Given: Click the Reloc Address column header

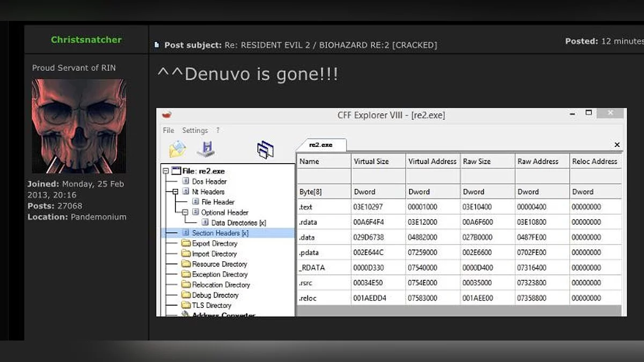Looking at the screenshot, I should point(596,161).
